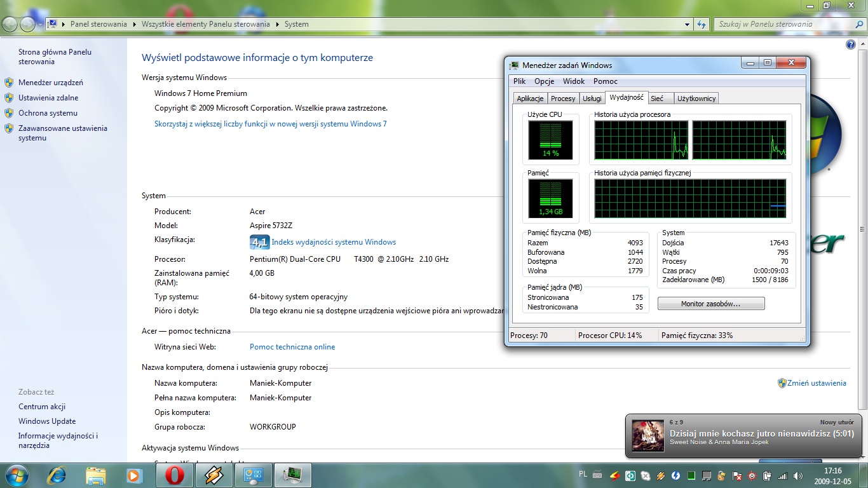This screenshot has height=488, width=868.
Task: Click the red lightning bolt tray icon
Action: point(614,475)
